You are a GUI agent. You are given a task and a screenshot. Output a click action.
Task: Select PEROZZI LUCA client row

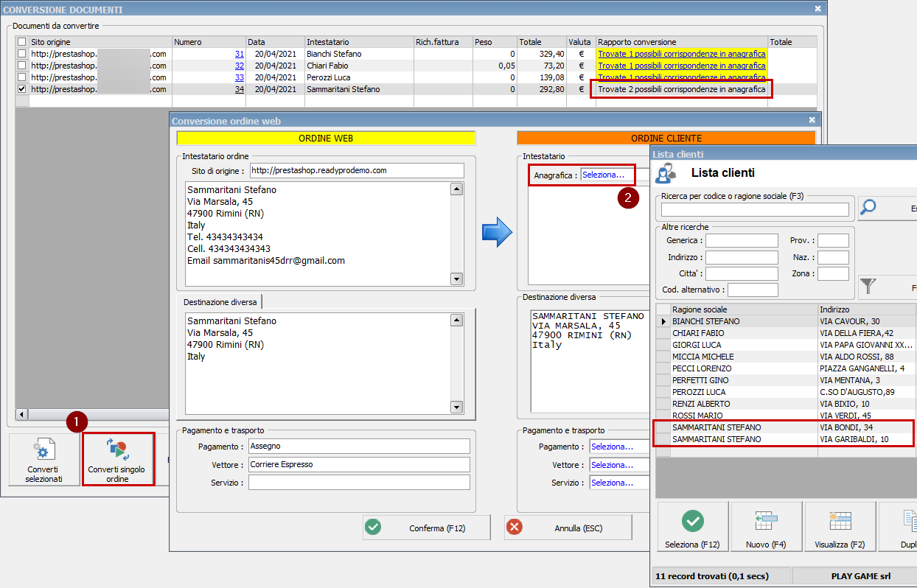[785, 392]
